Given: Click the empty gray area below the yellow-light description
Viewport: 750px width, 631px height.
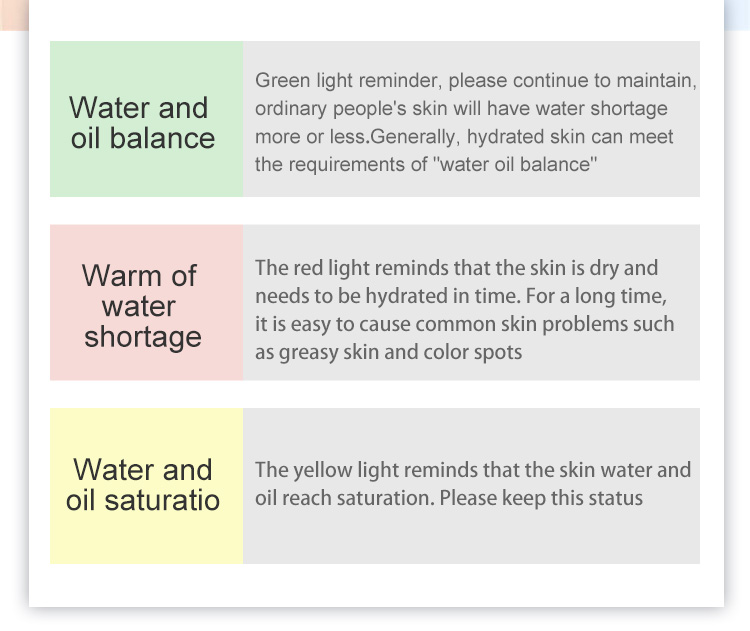Looking at the screenshot, I should click(x=470, y=538).
